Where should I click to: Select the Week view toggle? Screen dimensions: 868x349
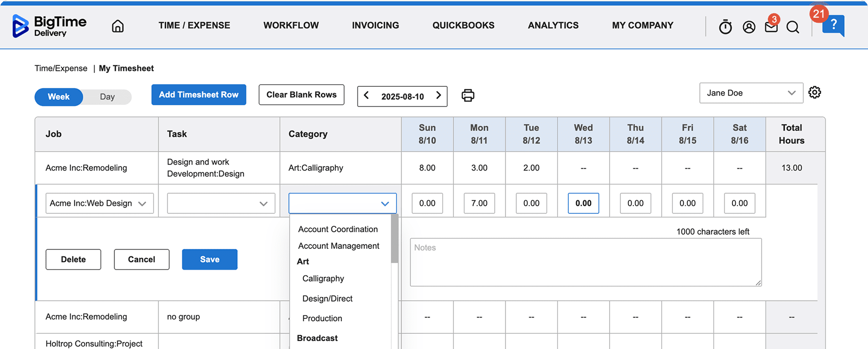click(59, 97)
